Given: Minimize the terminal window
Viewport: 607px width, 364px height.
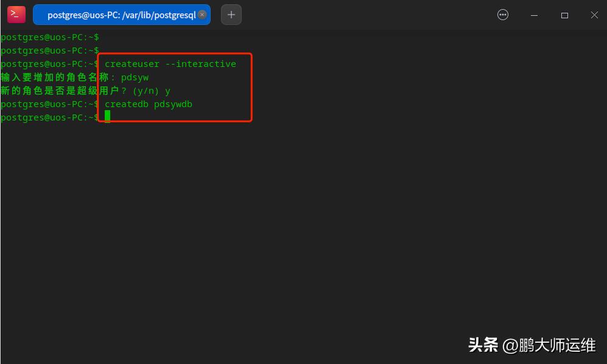Looking at the screenshot, I should click(533, 15).
